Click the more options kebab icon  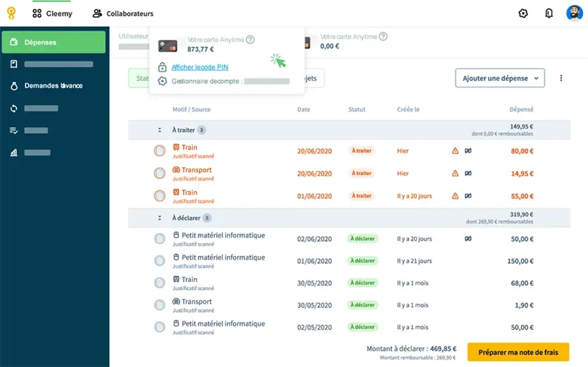[x=561, y=78]
